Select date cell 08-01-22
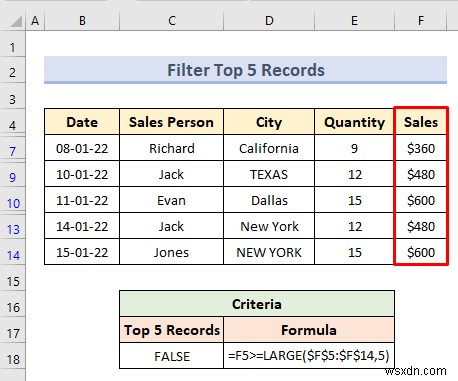 [x=82, y=148]
